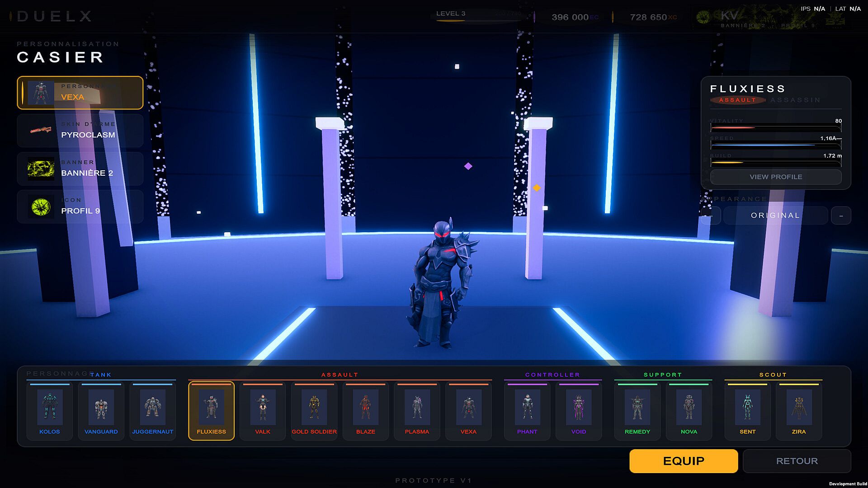The width and height of the screenshot is (868, 488).
Task: Open the ORIGINAL appearance selector
Action: [x=776, y=216]
